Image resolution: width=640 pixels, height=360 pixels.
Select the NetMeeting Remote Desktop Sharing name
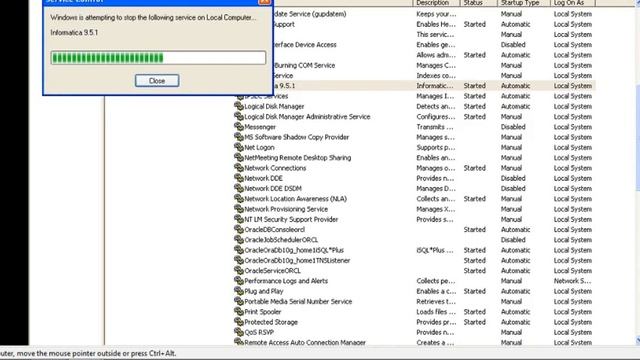coord(298,158)
